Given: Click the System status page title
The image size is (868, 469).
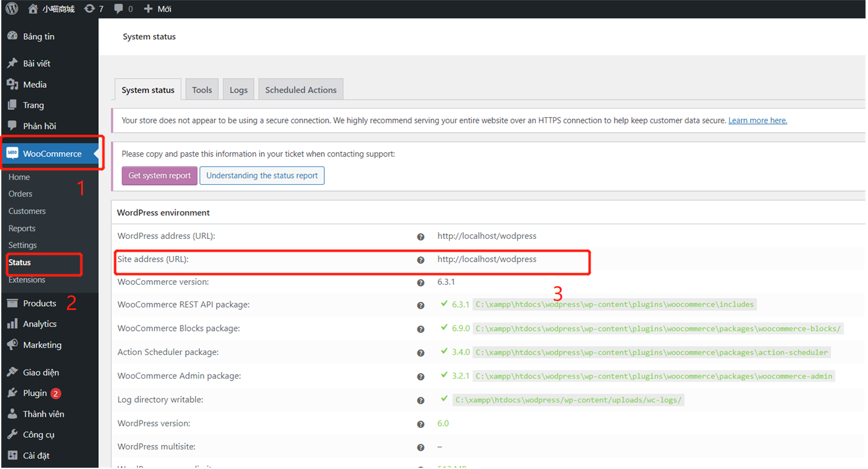Looking at the screenshot, I should point(149,37).
